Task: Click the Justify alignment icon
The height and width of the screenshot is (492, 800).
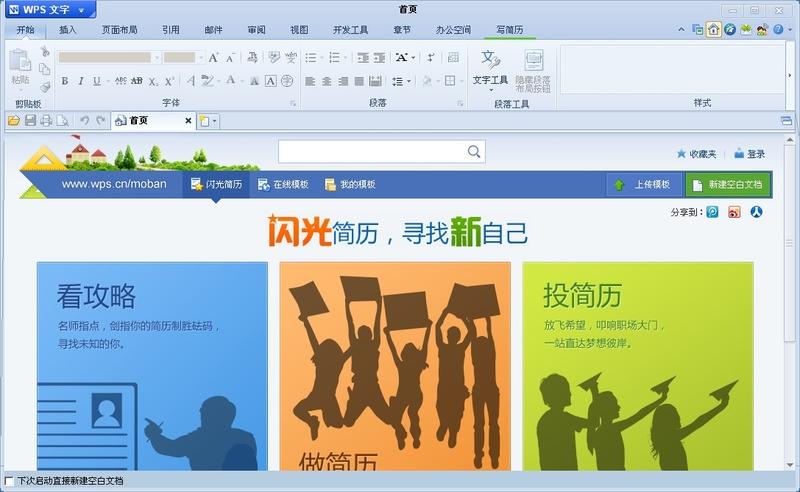Action: (359, 81)
